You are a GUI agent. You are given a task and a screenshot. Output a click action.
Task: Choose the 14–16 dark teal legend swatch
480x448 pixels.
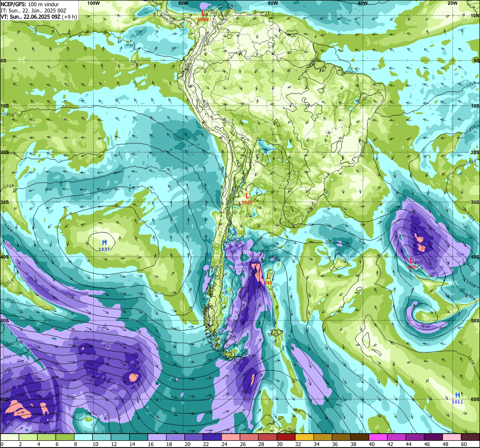click(139, 437)
